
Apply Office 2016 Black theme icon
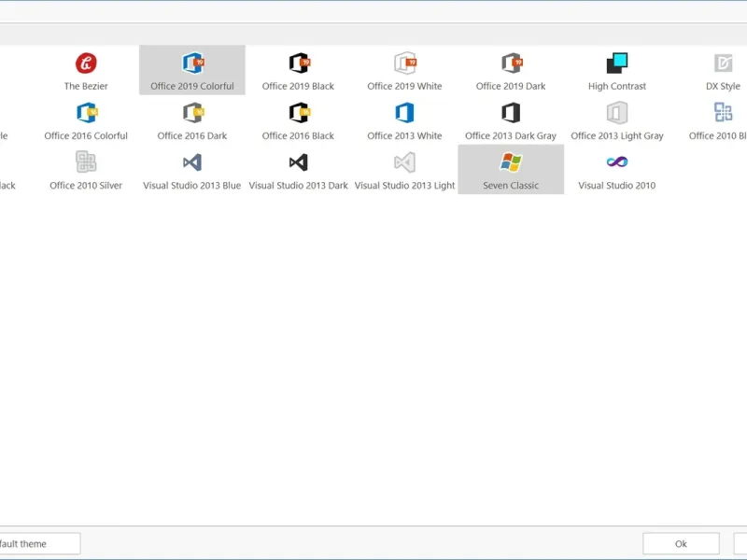point(299,113)
